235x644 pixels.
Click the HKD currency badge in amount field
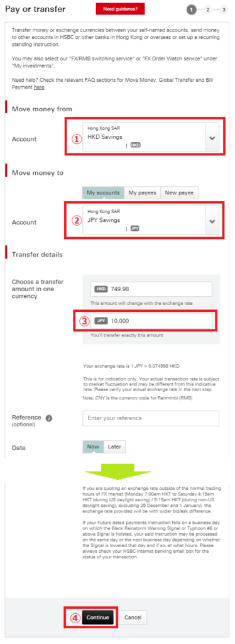click(101, 289)
